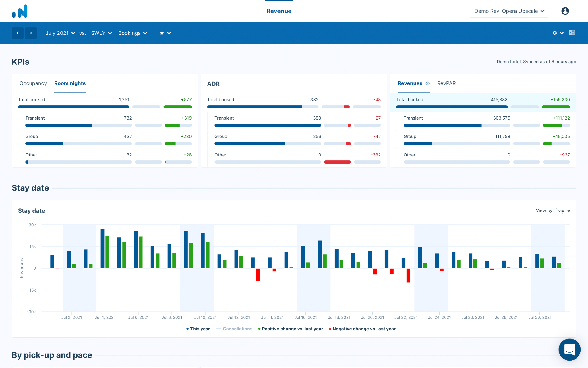The image size is (588, 368).
Task: Go to next month arrow
Action: click(x=31, y=33)
